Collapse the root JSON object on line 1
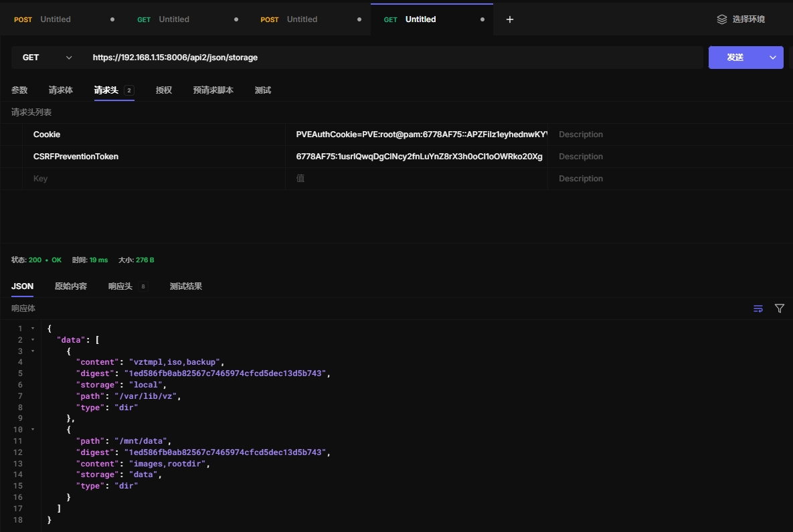 click(x=33, y=329)
